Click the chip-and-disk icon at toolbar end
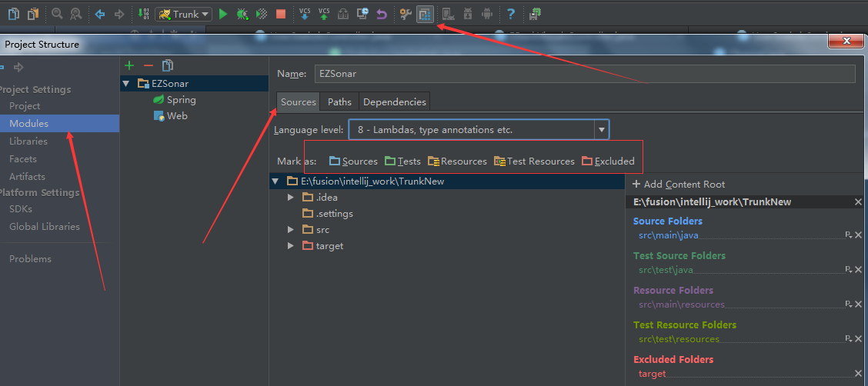868x386 pixels. point(535,14)
